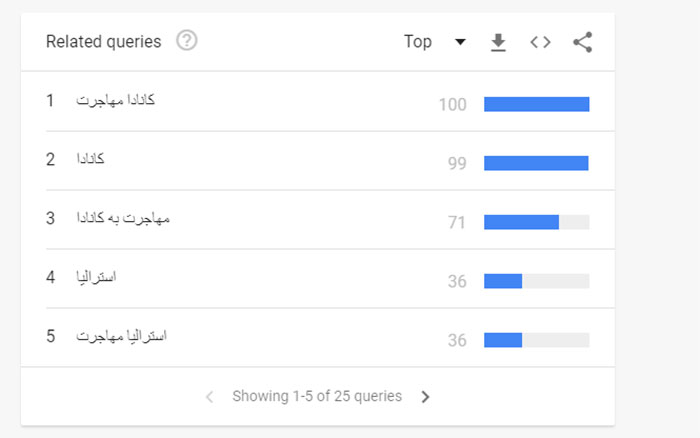Open the embed code icon

coord(540,42)
